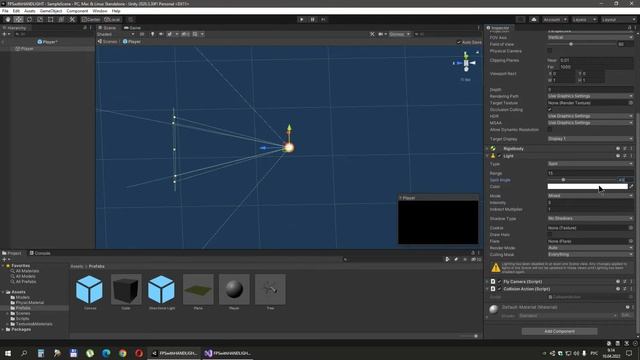Select the Transform tool in toolbar
The image size is (640, 360).
pyautogui.click(x=61, y=19)
